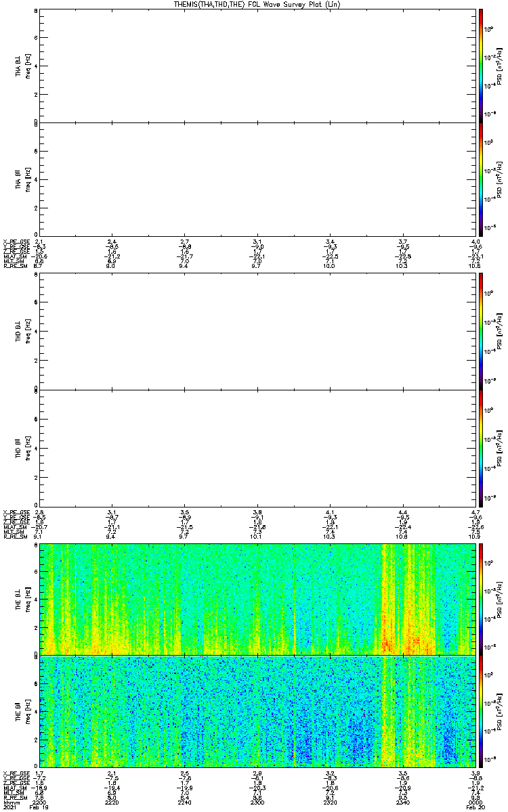
Task: Click the THA B-parallel PSD color bar
Action: [x=480, y=180]
